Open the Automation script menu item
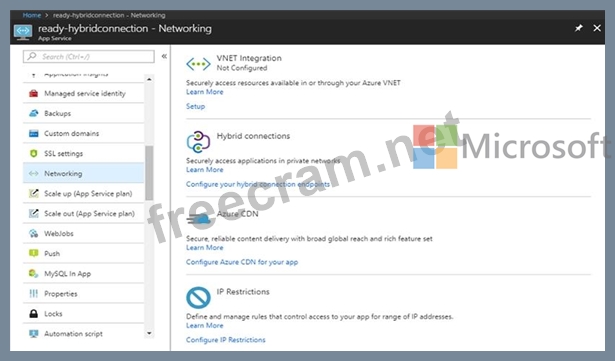Screen dimensions: 615x361 pos(84,334)
